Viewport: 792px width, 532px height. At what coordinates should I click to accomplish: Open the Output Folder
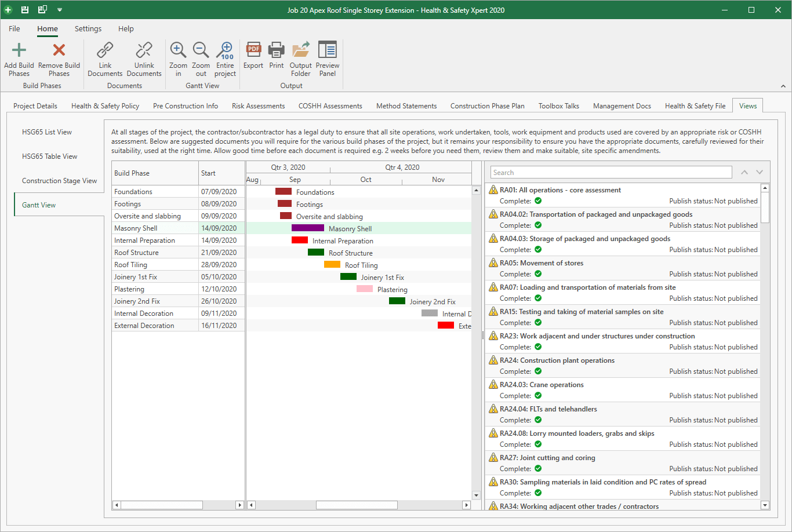tap(301, 50)
